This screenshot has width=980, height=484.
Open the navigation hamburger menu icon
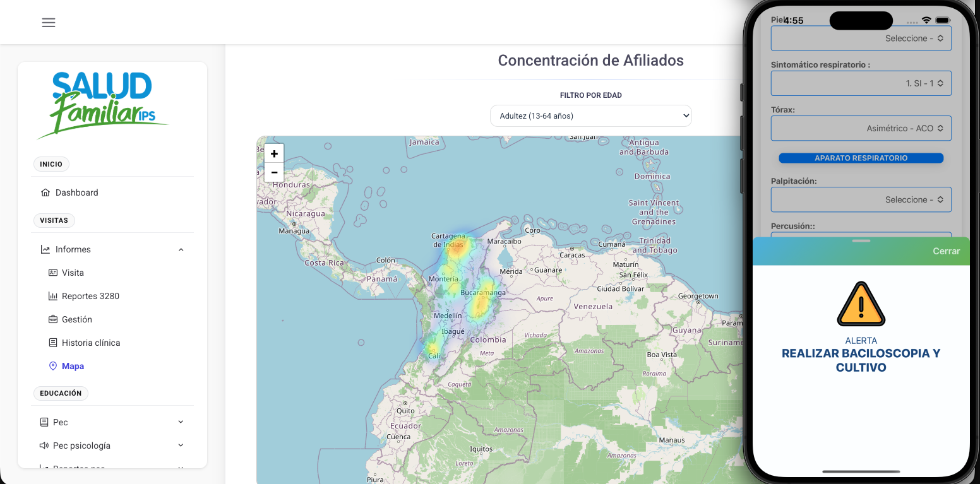point(48,22)
